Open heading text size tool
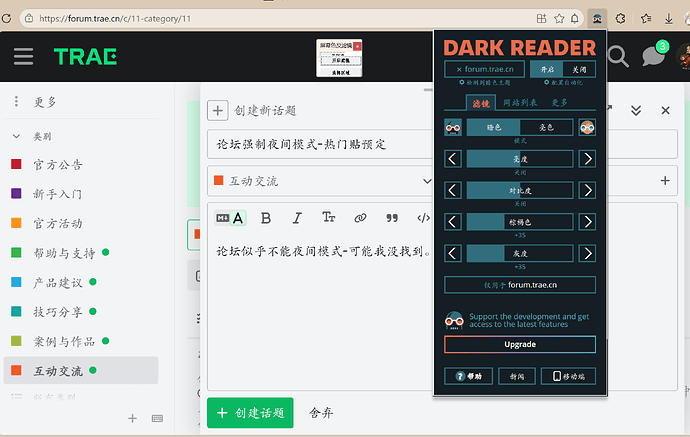 [x=329, y=217]
